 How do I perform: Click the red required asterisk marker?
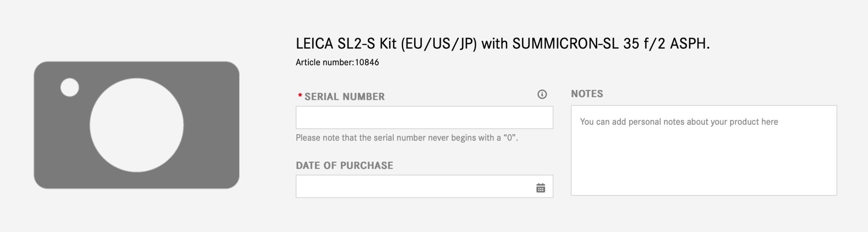point(300,96)
